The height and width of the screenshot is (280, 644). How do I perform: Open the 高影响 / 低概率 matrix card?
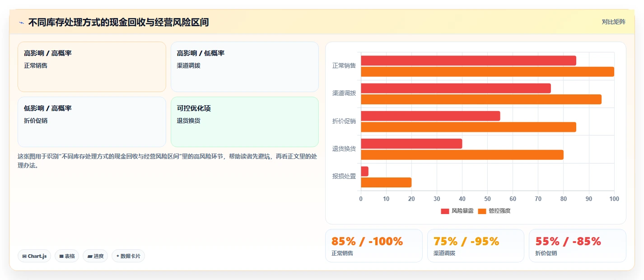pyautogui.click(x=245, y=67)
